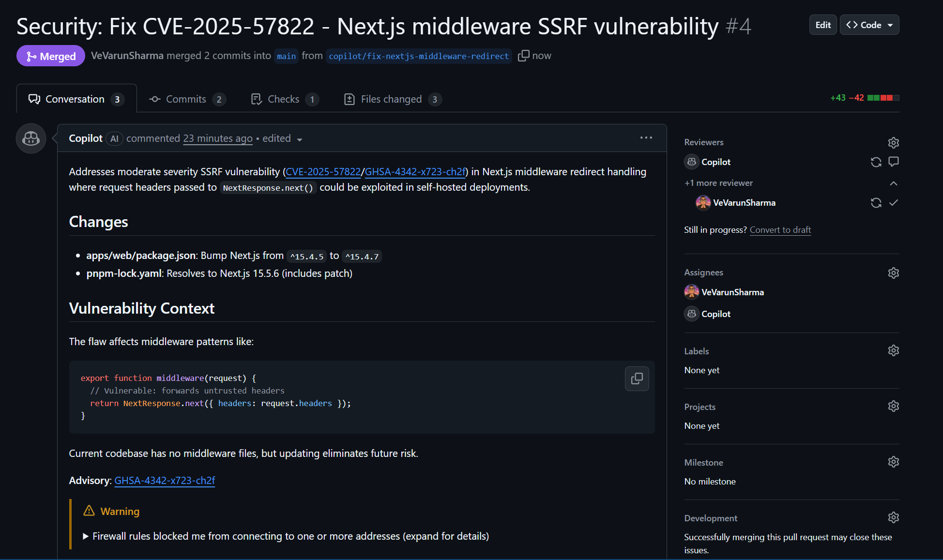
Task: Open Reviewers settings gear
Action: 893,143
